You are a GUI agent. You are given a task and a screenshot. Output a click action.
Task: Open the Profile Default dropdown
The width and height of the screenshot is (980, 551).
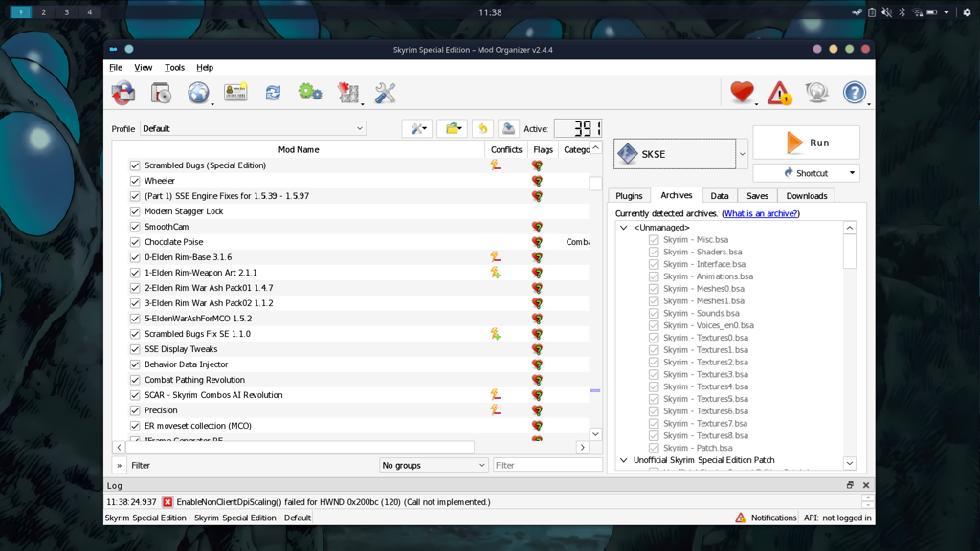[253, 129]
